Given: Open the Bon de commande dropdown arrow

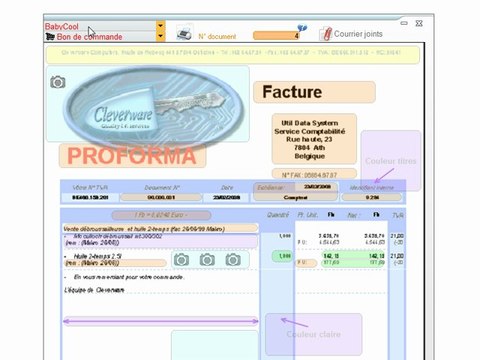Looking at the screenshot, I should 161,36.
